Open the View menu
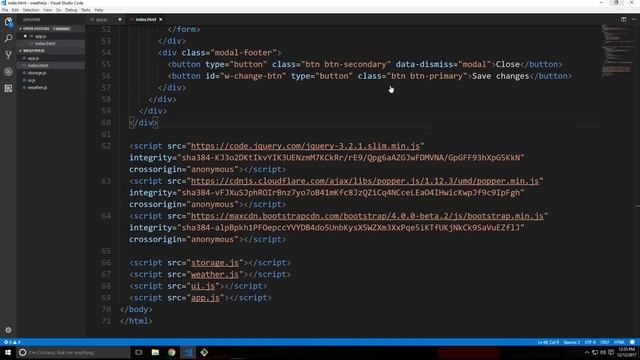This screenshot has height=360, width=640. pos(47,10)
